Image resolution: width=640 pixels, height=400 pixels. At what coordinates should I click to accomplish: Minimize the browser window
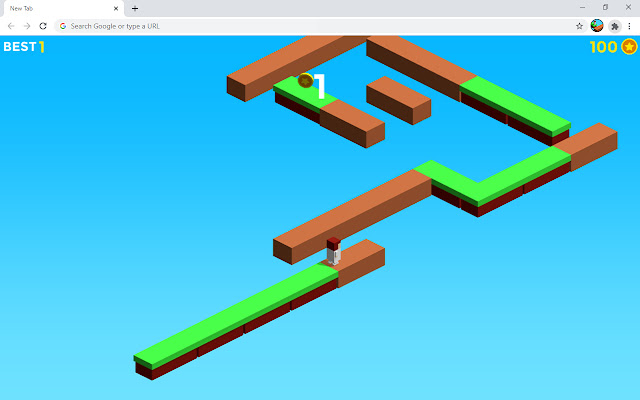click(x=582, y=7)
